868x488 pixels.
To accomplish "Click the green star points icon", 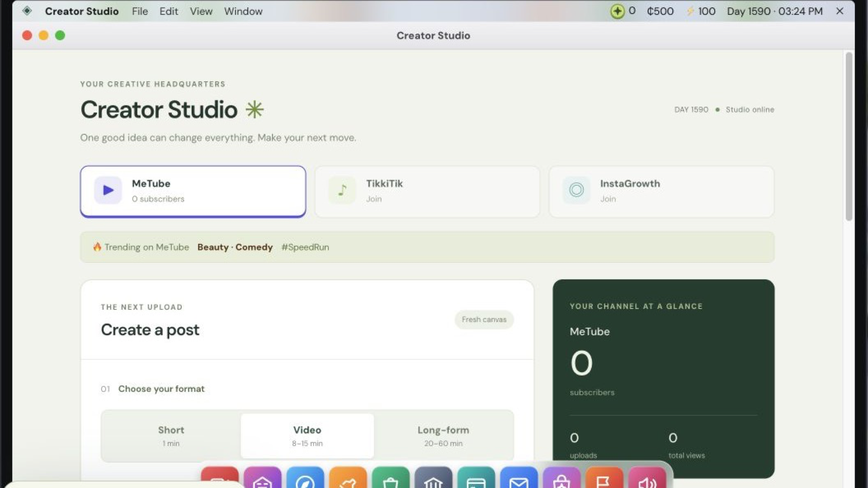I will pyautogui.click(x=617, y=11).
